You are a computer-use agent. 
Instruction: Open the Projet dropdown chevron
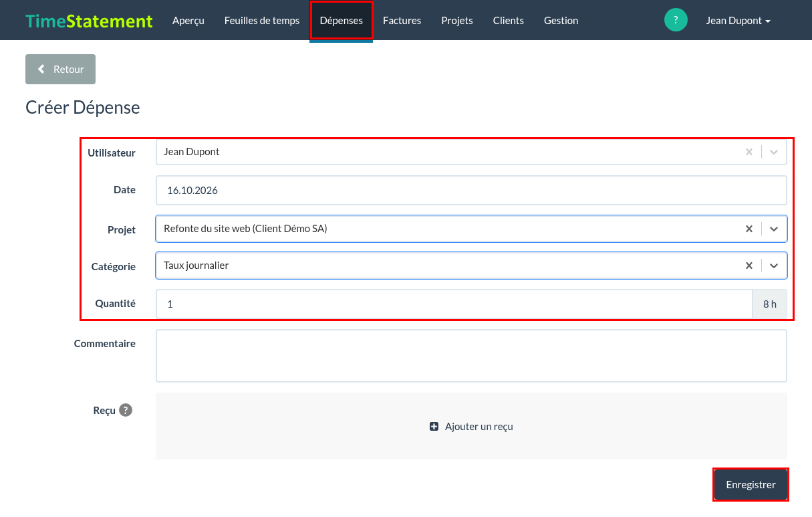coord(774,229)
